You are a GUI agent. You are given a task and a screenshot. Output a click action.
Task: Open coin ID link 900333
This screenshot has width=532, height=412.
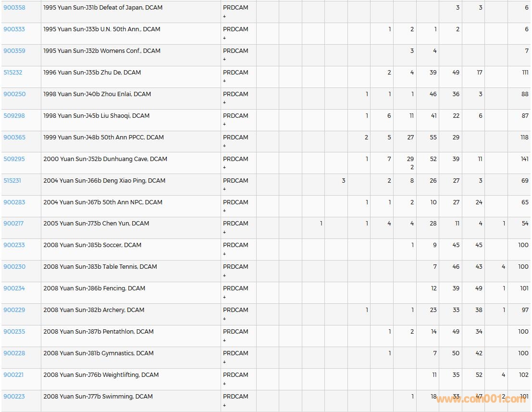[14, 29]
